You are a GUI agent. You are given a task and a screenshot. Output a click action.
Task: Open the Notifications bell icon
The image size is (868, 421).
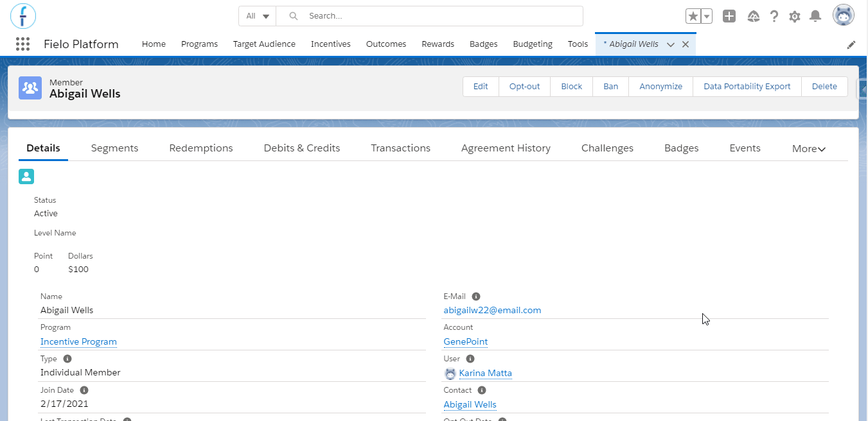[815, 16]
